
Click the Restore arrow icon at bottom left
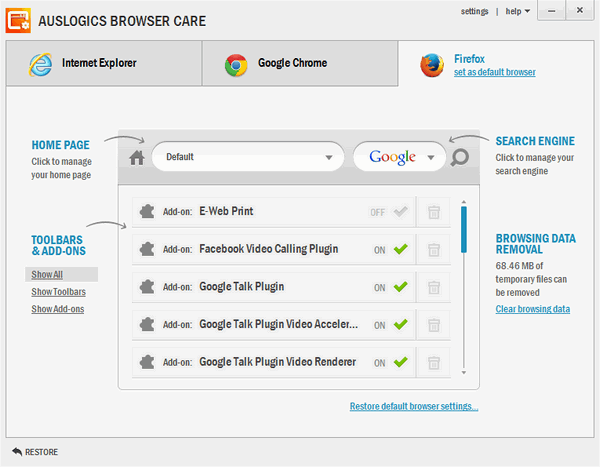coord(17,452)
